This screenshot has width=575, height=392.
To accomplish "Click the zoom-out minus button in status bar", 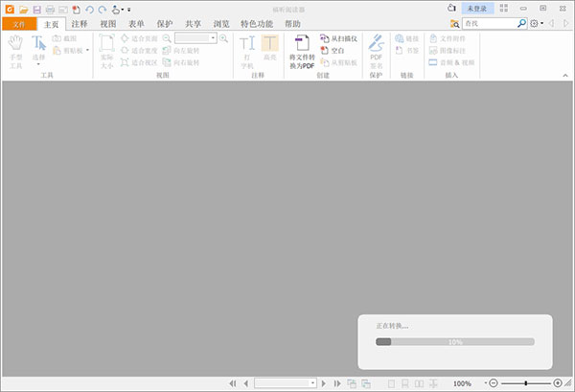I will pyautogui.click(x=493, y=382).
